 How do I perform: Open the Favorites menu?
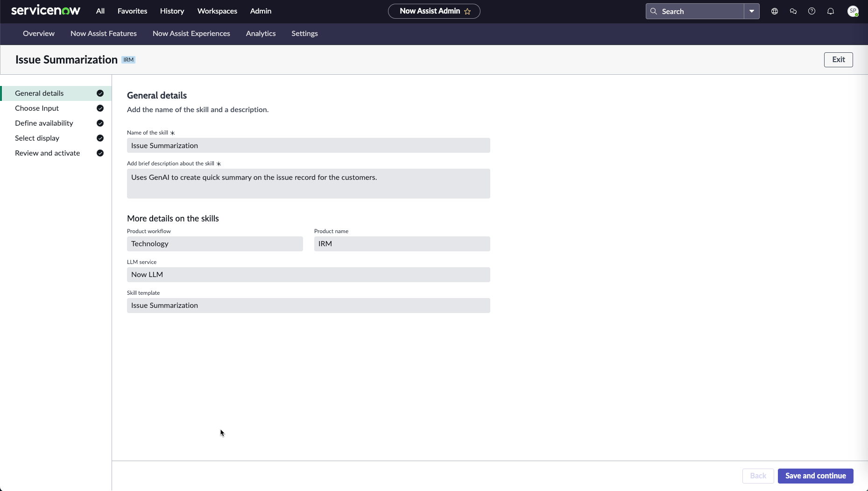click(132, 11)
